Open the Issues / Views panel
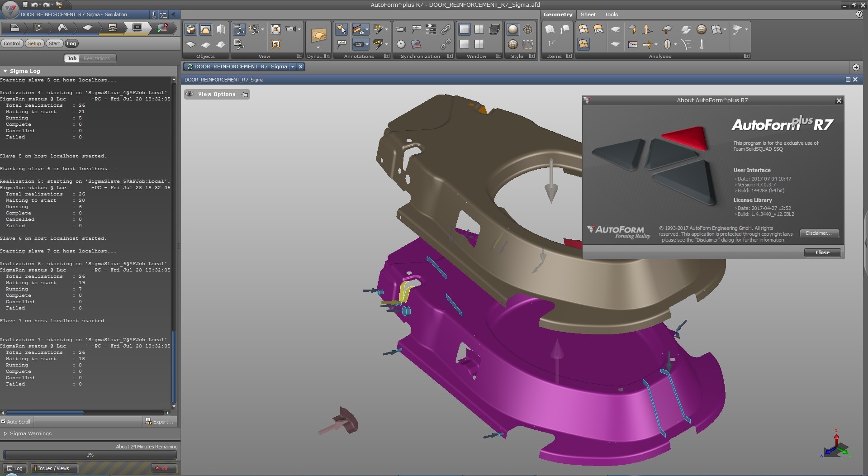Screen dimensions: 868x476 click(x=54, y=468)
